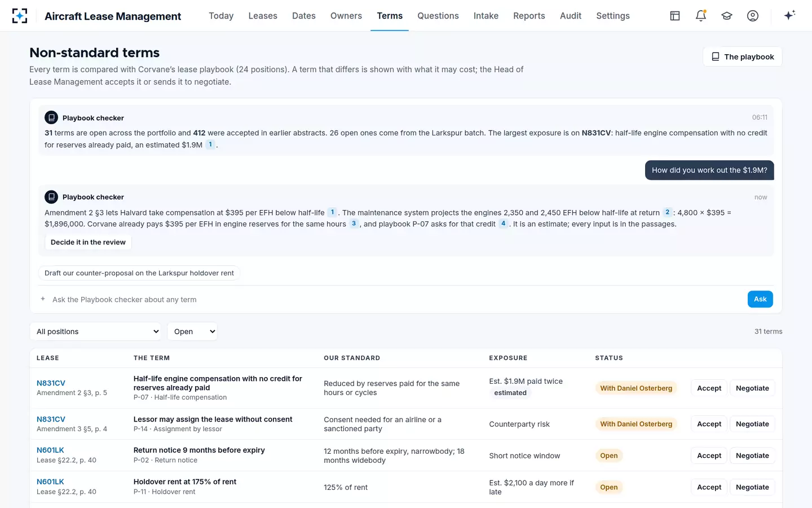
Task: Accept the half-life engine compensation term
Action: 709,388
